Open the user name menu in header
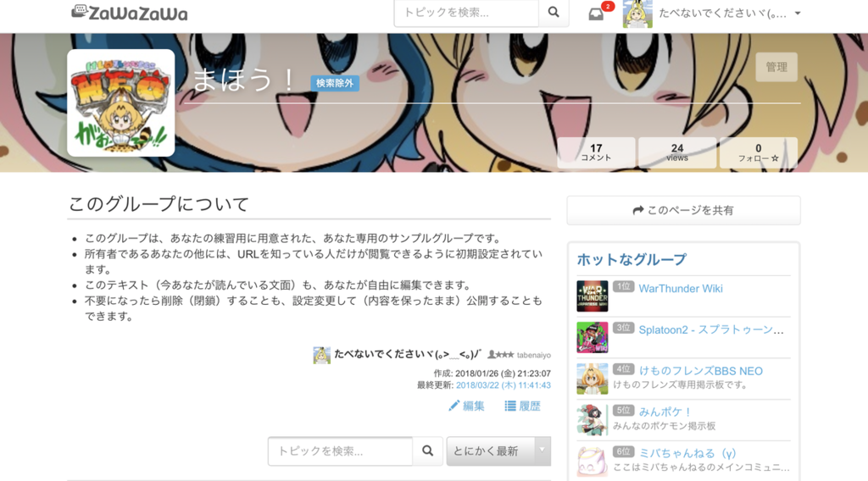The height and width of the screenshot is (481, 868). [x=722, y=14]
